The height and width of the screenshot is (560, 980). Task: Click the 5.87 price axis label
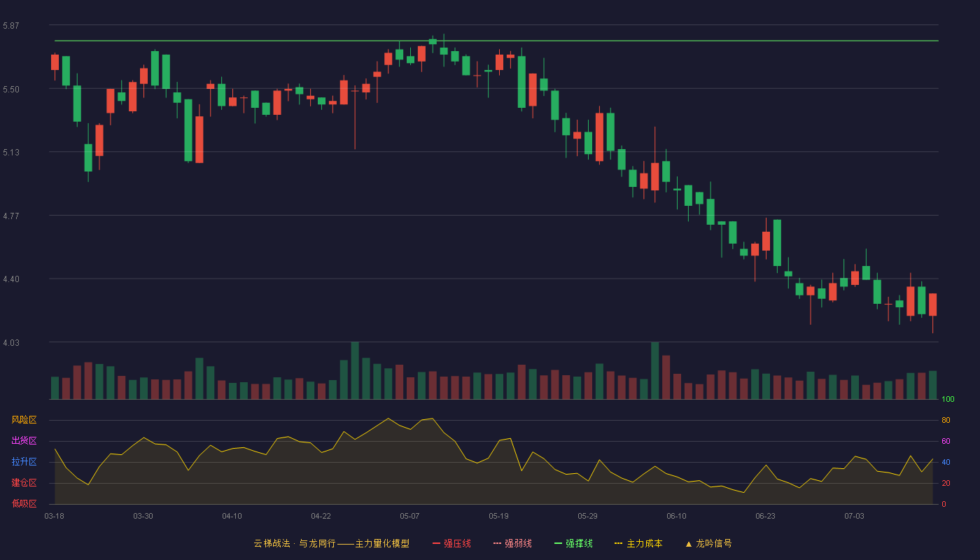(11, 26)
